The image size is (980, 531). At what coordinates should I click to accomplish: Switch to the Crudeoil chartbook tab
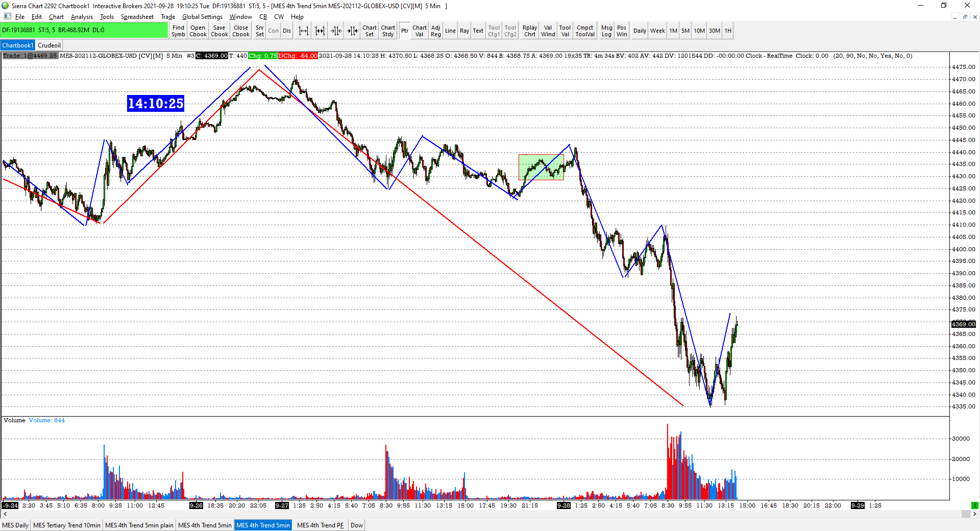[49, 45]
